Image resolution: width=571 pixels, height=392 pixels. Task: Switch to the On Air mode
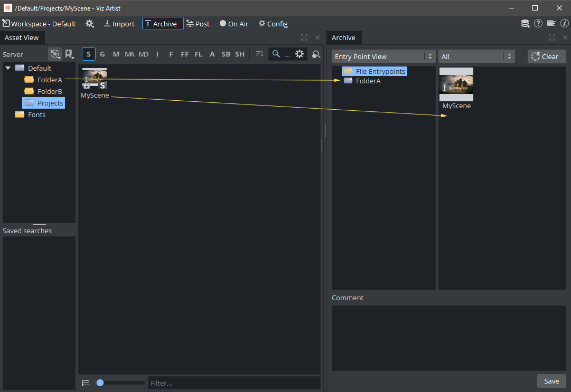[234, 24]
